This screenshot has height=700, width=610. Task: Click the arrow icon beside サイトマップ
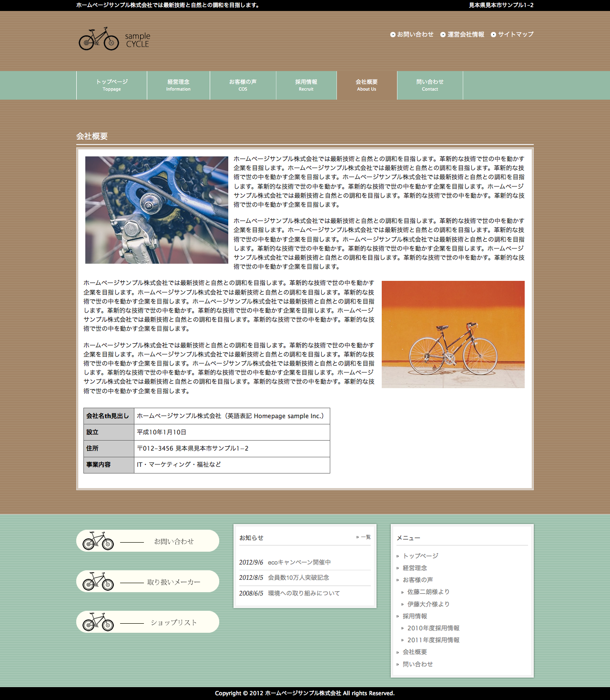point(493,34)
